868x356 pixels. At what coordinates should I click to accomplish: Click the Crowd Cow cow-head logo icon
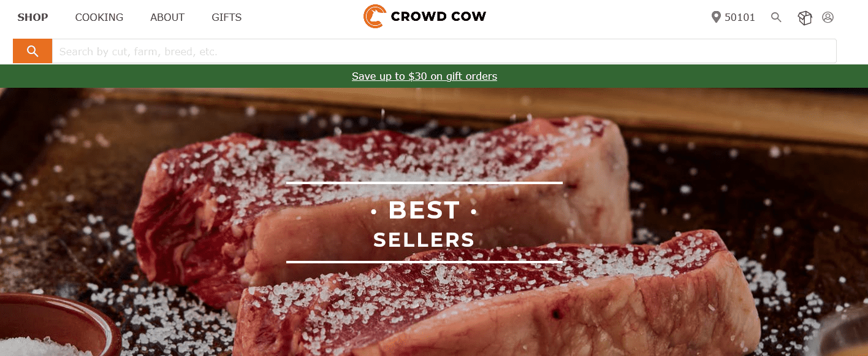coord(374,17)
